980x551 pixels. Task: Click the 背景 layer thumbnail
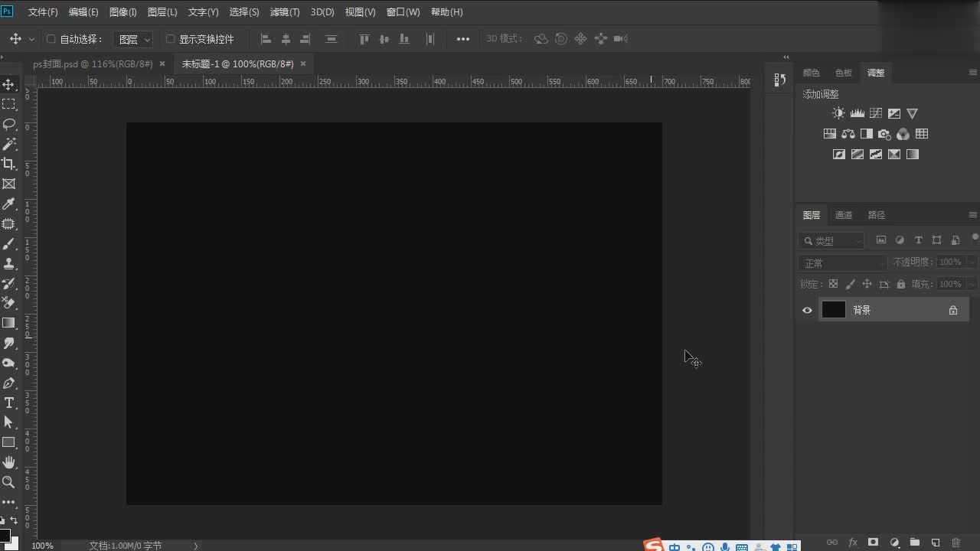pyautogui.click(x=833, y=310)
